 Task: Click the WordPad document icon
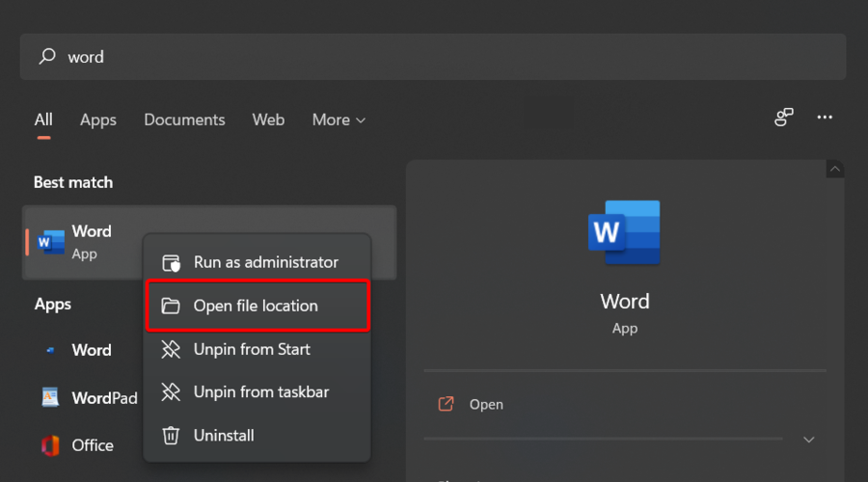[50, 397]
